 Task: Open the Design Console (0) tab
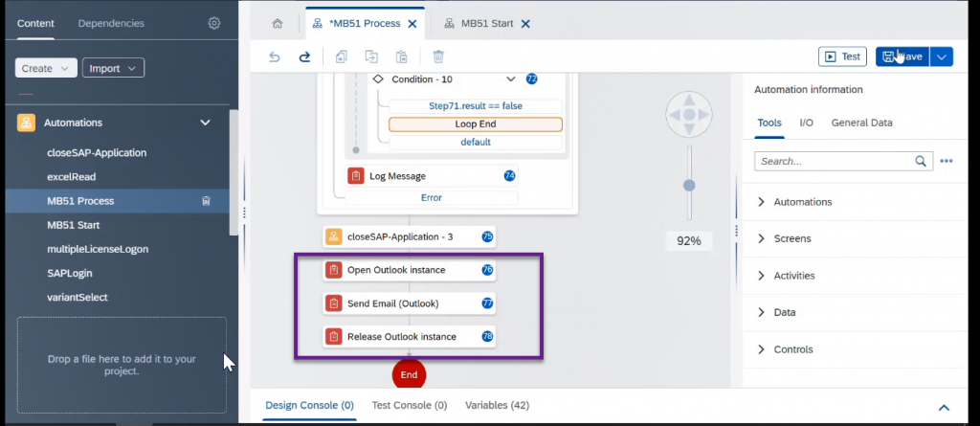(x=309, y=405)
